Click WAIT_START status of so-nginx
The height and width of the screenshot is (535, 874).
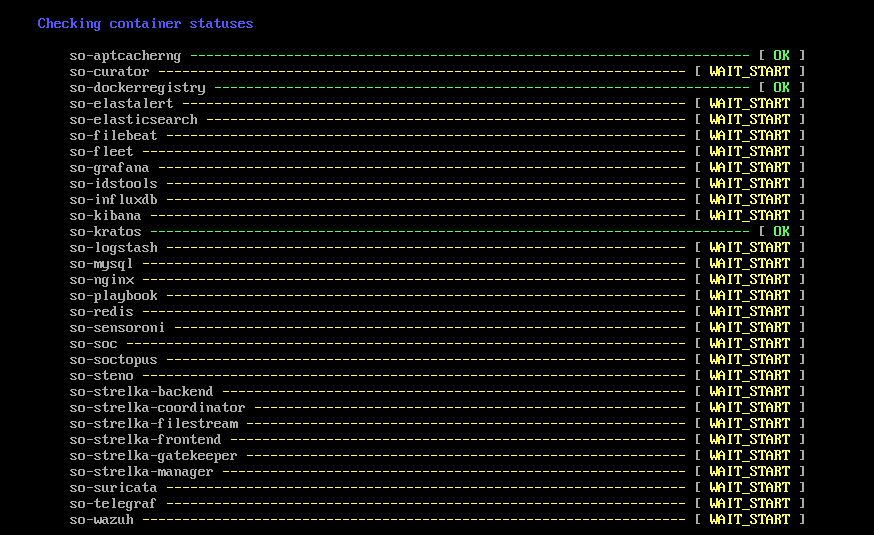(x=749, y=280)
